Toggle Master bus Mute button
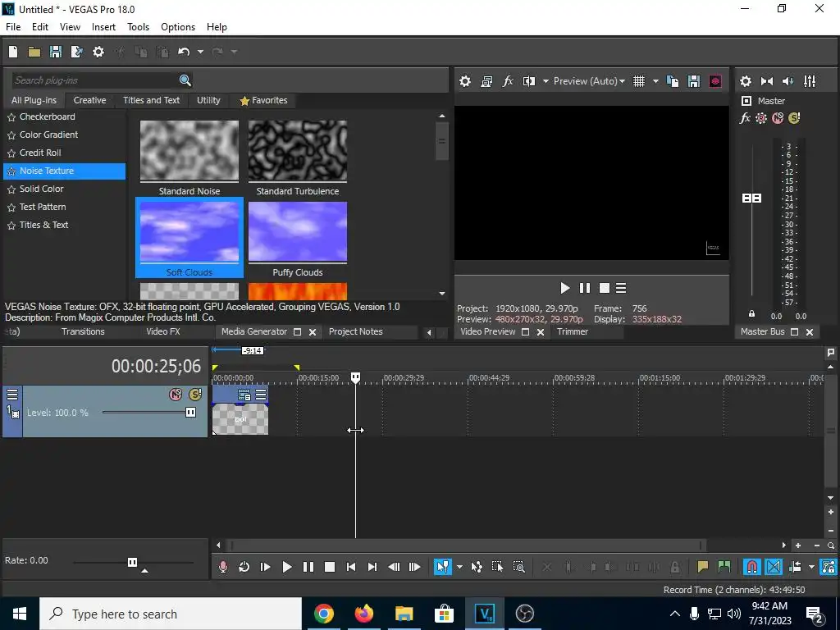840x630 pixels. point(778,118)
